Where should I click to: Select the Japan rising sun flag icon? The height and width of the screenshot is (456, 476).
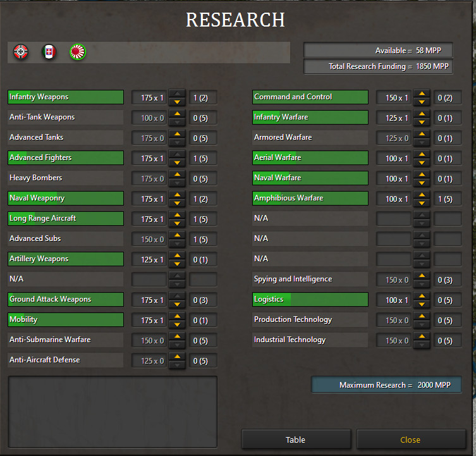point(78,52)
